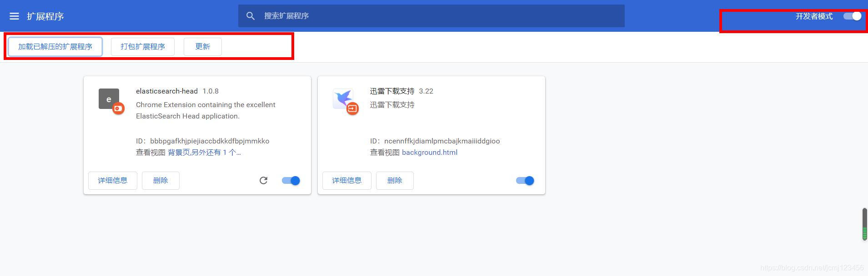Focus the 搜索扩展程序 search field
The height and width of the screenshot is (276, 868).
pyautogui.click(x=431, y=16)
